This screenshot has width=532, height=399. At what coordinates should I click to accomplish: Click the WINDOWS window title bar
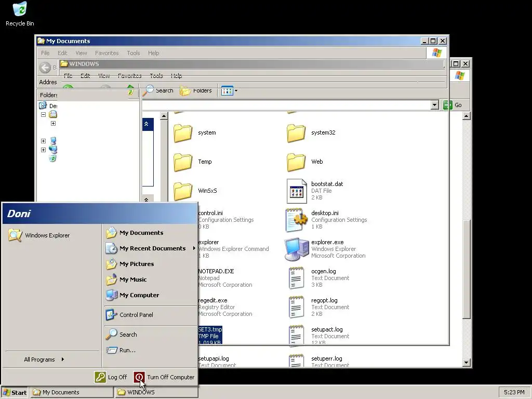pos(251,64)
